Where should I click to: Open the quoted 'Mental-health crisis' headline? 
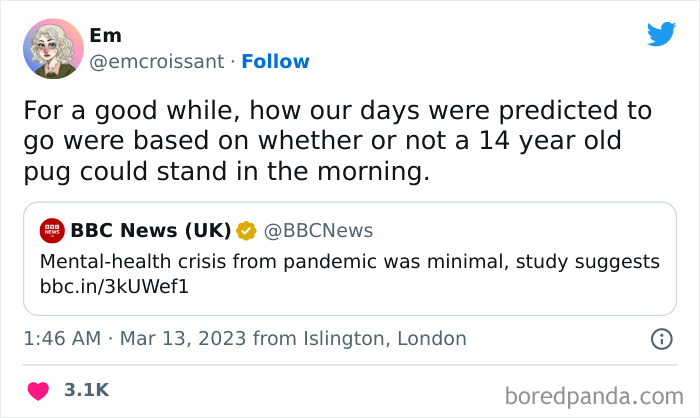350,261
